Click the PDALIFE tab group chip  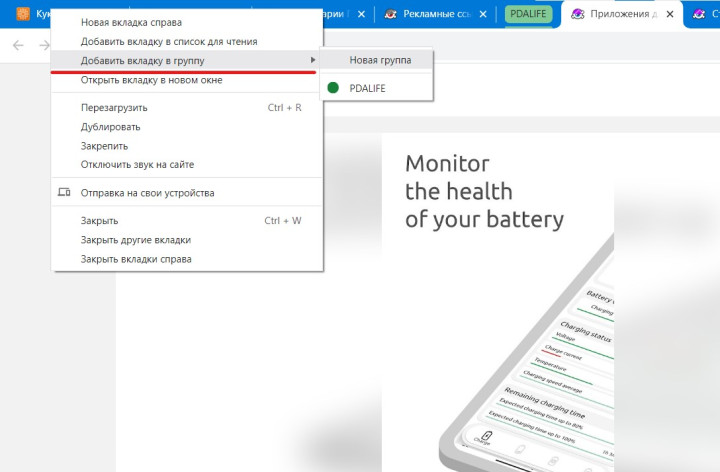pos(529,14)
